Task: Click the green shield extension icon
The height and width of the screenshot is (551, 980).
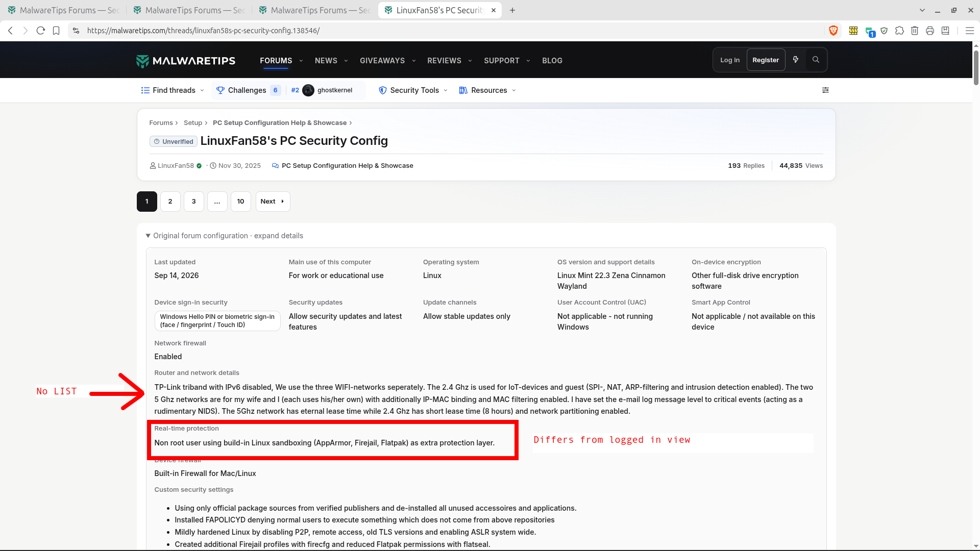Action: point(884,31)
